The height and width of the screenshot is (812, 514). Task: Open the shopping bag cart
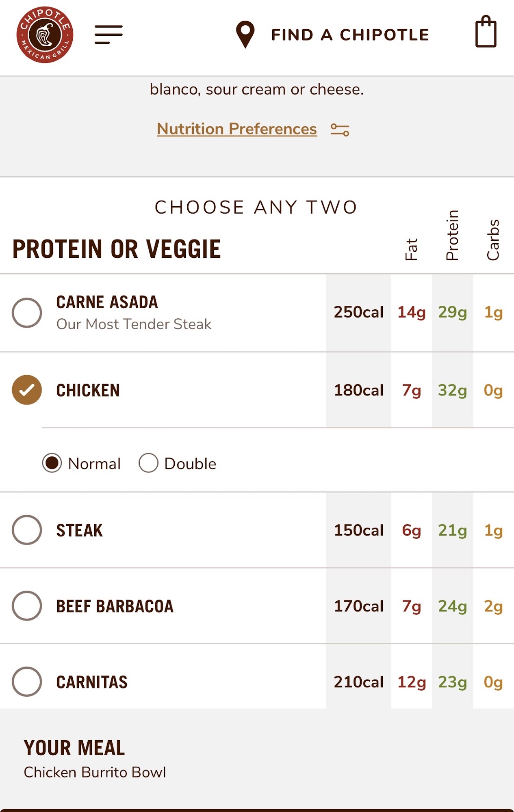(x=486, y=32)
